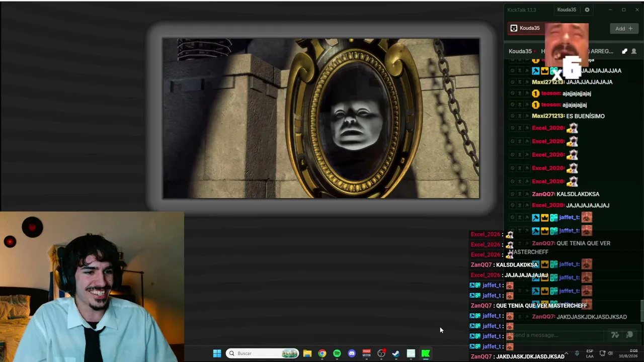
Task: Click teoson username on ajajjajajjajaj message
Action: tap(551, 94)
